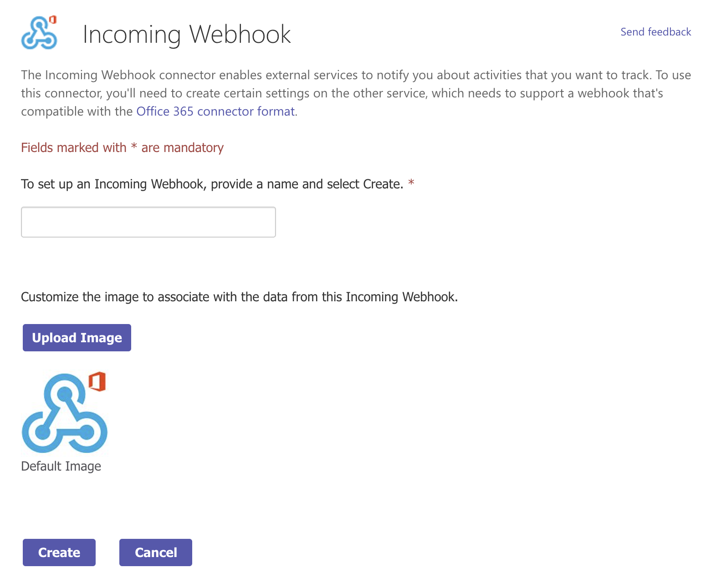The height and width of the screenshot is (588, 716).
Task: Open the 'Office 365 connector format' link
Action: click(x=215, y=111)
